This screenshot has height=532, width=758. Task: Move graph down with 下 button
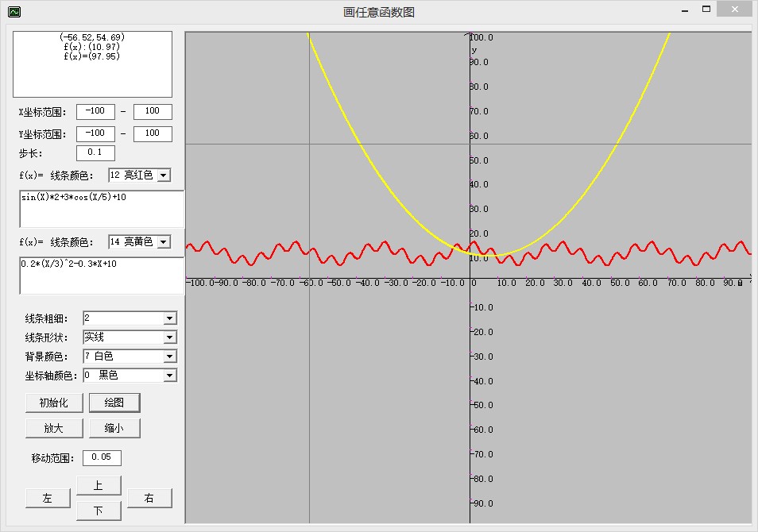[99, 511]
